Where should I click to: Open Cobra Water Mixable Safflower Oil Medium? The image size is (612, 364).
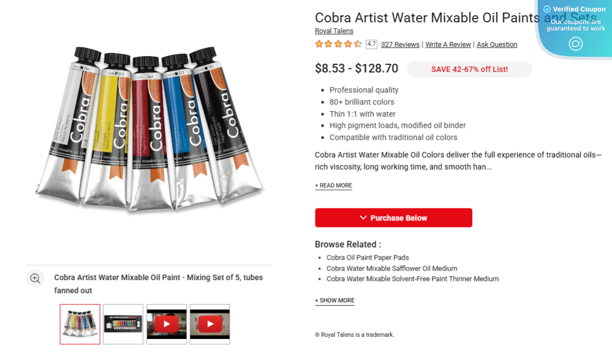click(x=392, y=268)
